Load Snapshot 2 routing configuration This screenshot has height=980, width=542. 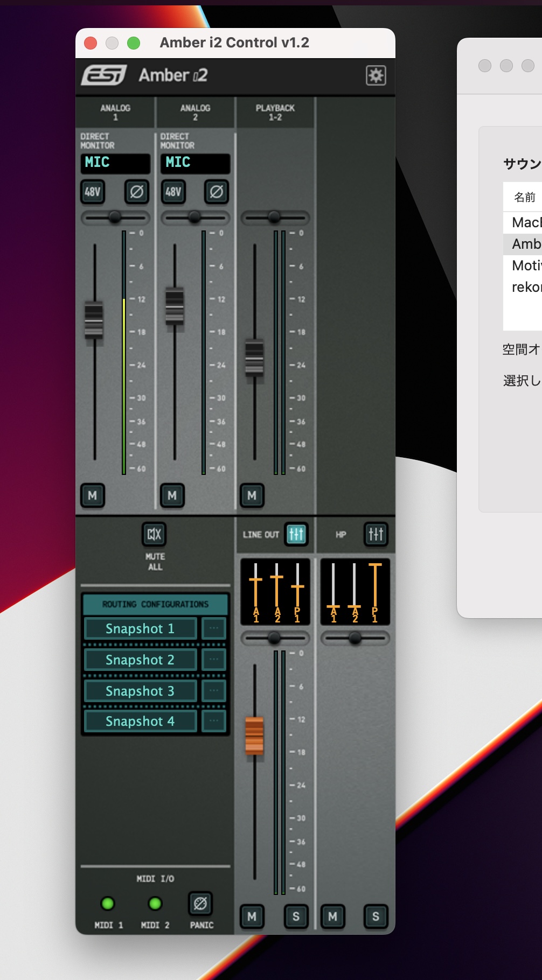coord(140,660)
